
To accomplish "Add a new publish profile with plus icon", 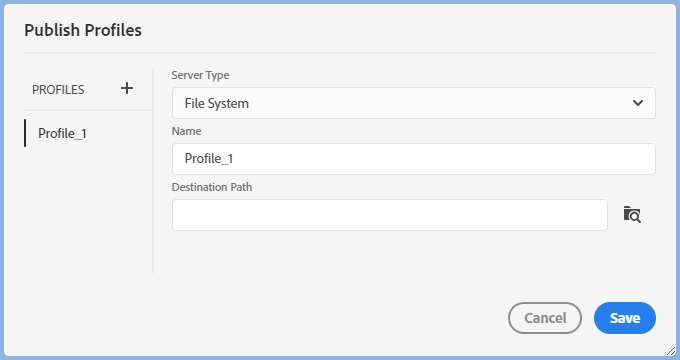I will point(127,88).
